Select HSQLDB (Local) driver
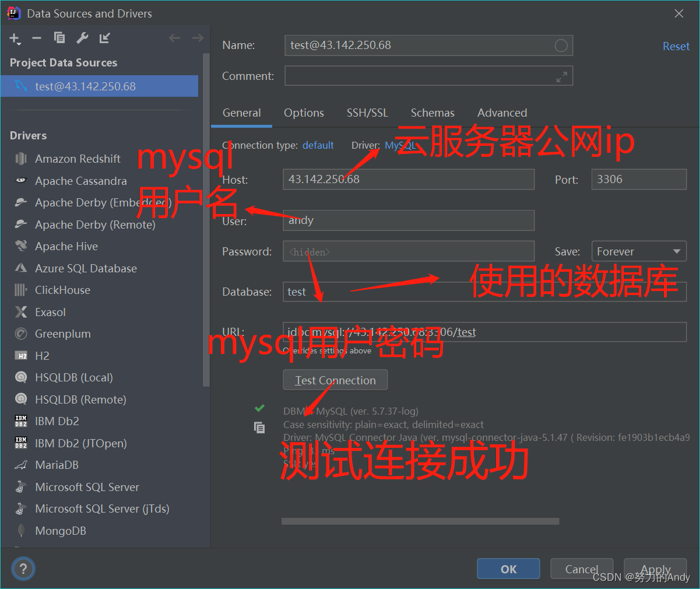 click(73, 377)
